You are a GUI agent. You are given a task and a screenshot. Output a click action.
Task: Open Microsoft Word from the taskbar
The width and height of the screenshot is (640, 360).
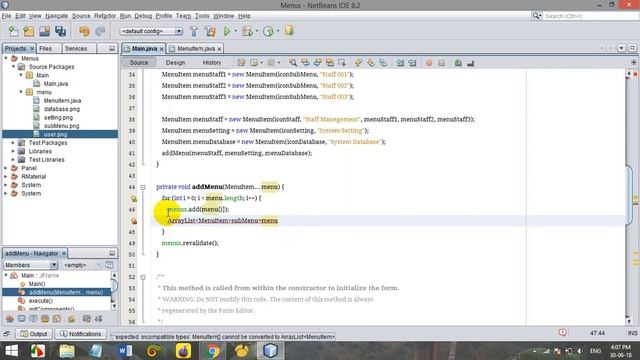[x=125, y=351]
